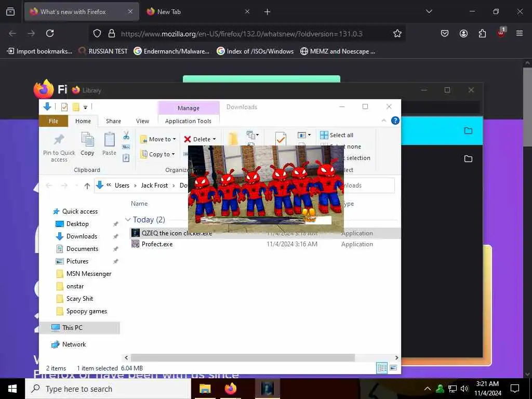Select the Home ribbon tab
The image size is (532, 399).
[x=83, y=121]
